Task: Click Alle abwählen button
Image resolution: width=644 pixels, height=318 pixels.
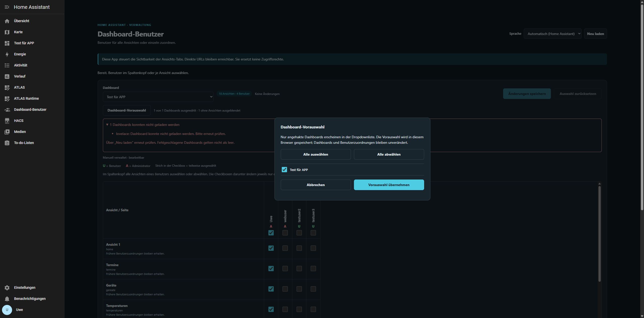Action: point(389,154)
